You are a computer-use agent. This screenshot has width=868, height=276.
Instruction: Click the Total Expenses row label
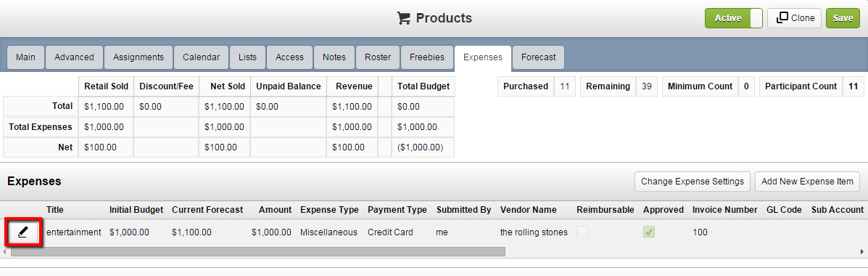[x=41, y=127]
